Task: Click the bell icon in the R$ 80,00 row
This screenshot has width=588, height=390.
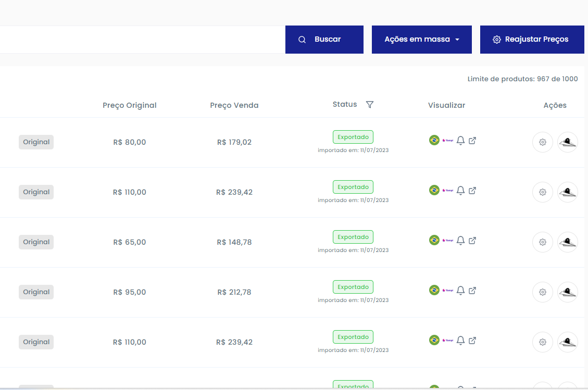Action: click(460, 141)
